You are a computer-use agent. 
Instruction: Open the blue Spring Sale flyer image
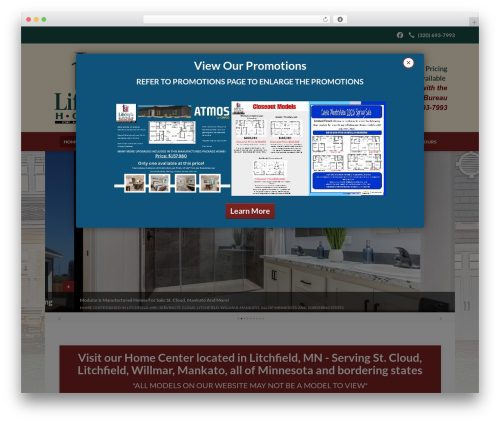(347, 148)
